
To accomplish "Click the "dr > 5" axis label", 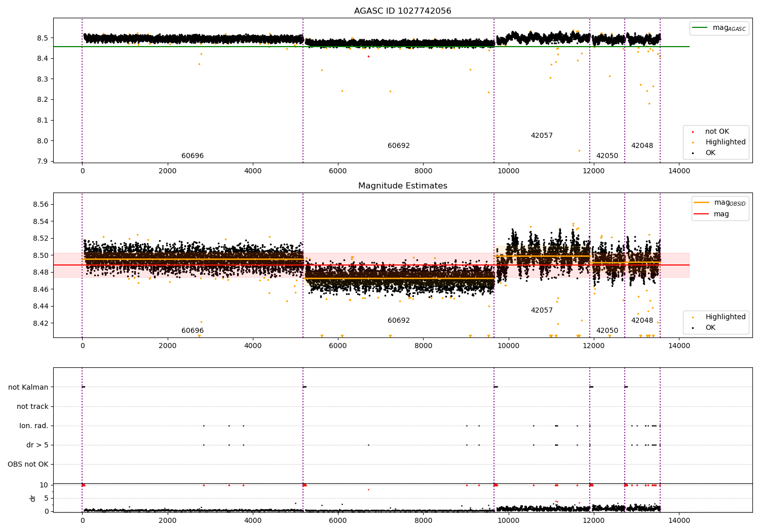I will pyautogui.click(x=37, y=445).
